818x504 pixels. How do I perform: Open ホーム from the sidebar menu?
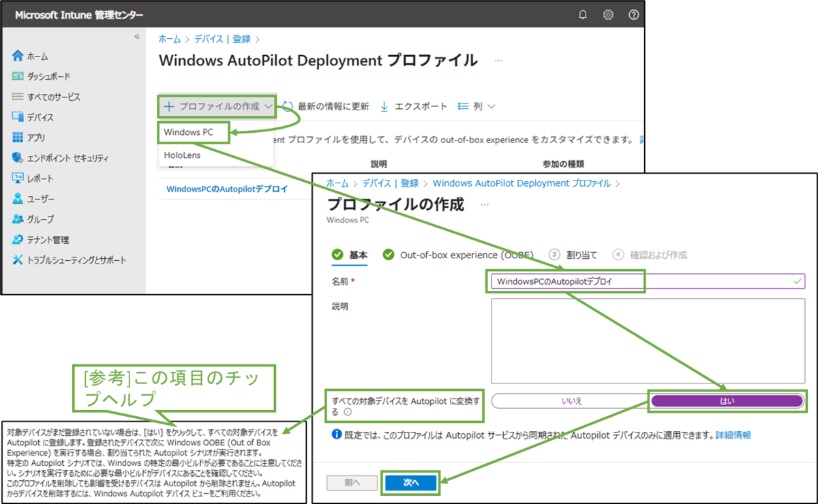[x=37, y=57]
